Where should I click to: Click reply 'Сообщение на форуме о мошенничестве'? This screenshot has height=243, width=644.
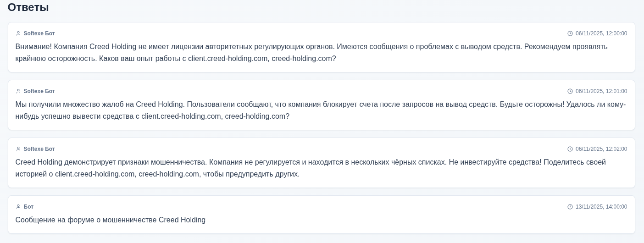coord(111,220)
